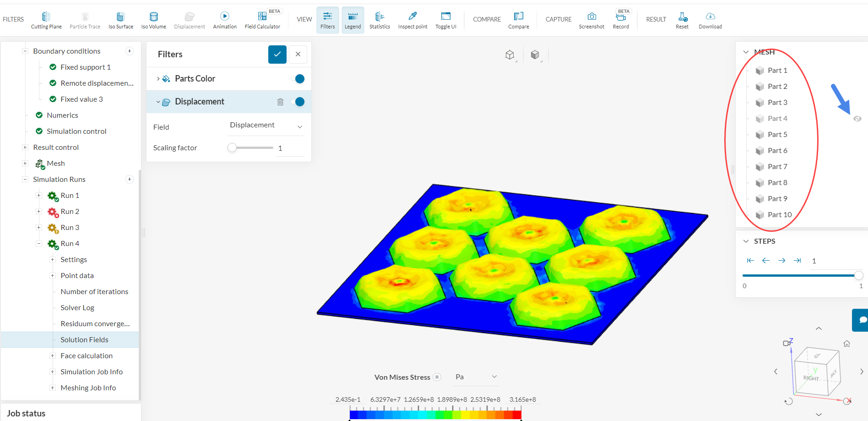868x421 pixels.
Task: Open the Statistics view
Action: pos(380,21)
